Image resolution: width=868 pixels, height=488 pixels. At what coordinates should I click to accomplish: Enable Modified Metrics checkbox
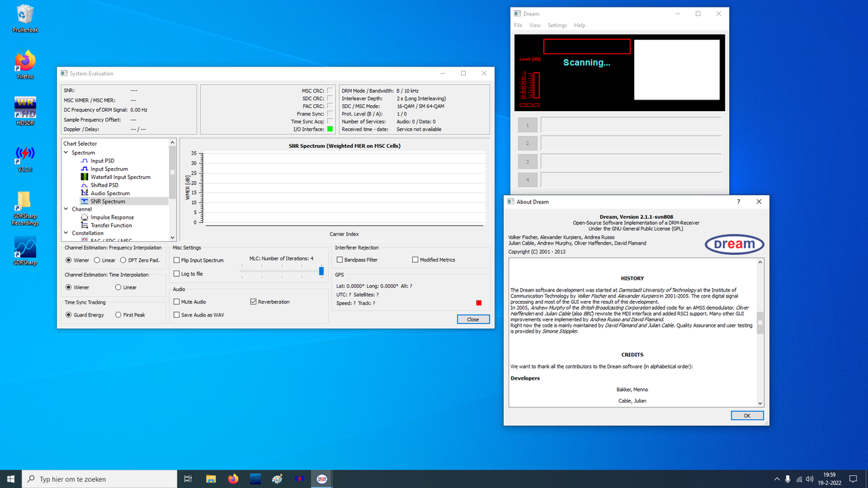pos(415,260)
